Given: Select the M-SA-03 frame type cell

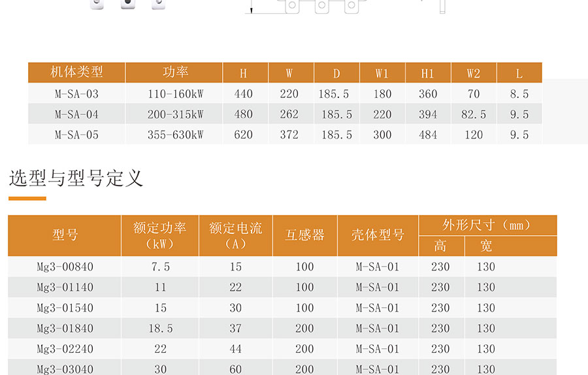Looking at the screenshot, I should point(76,94).
